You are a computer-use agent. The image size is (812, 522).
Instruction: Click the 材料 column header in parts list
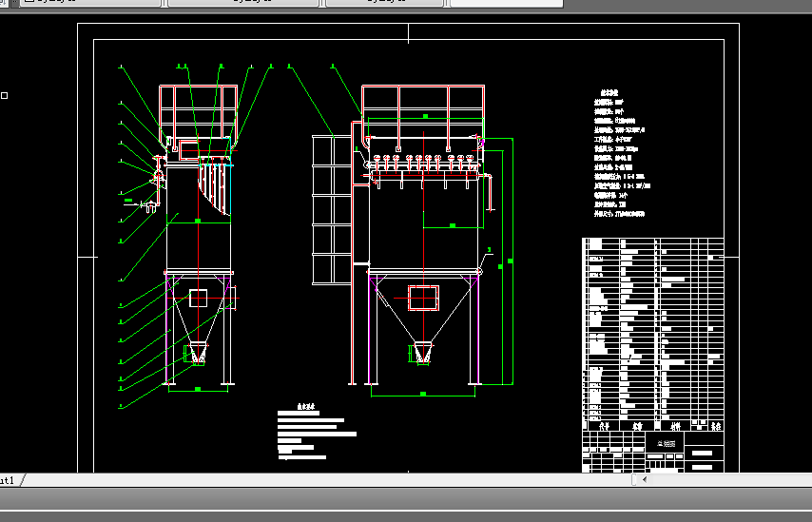[675, 426]
